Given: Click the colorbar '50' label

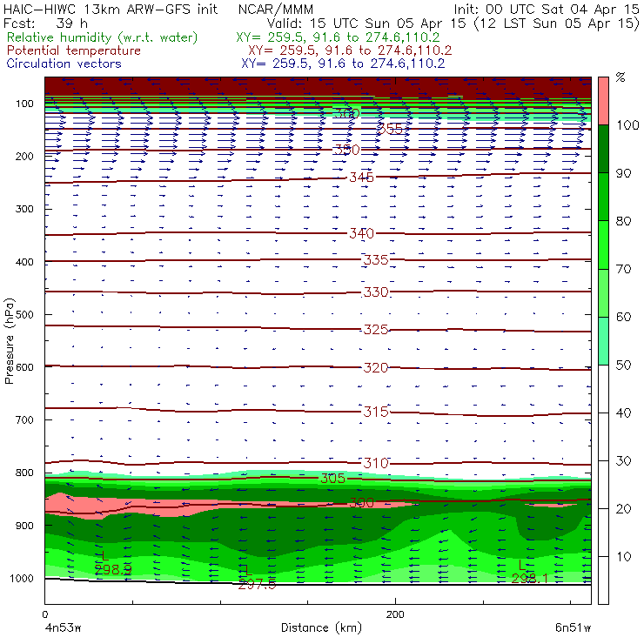Looking at the screenshot, I should (x=624, y=365).
